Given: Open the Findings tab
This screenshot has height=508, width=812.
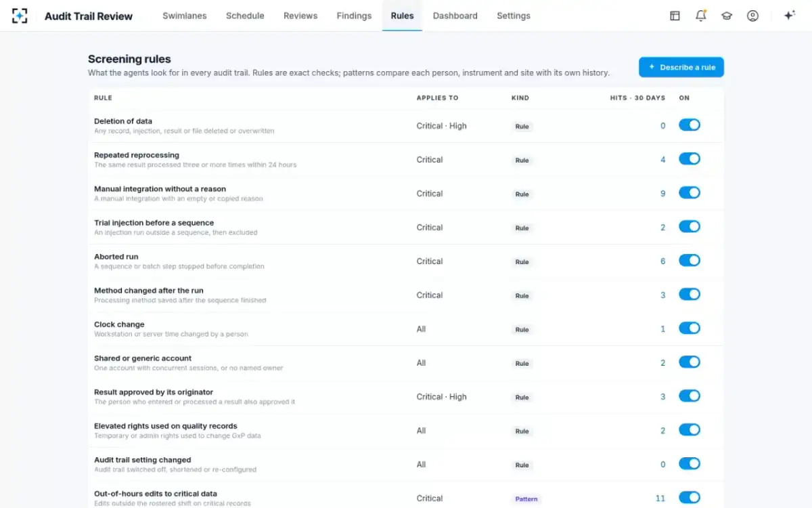Looking at the screenshot, I should coord(354,16).
